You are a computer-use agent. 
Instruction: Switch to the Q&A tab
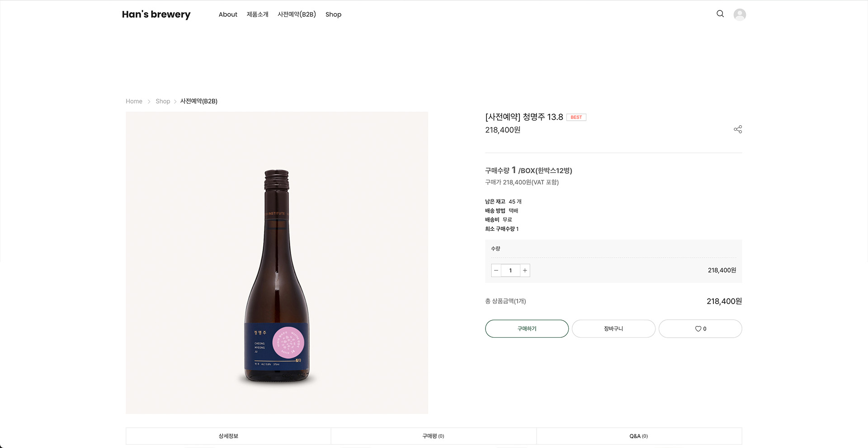[x=638, y=436]
